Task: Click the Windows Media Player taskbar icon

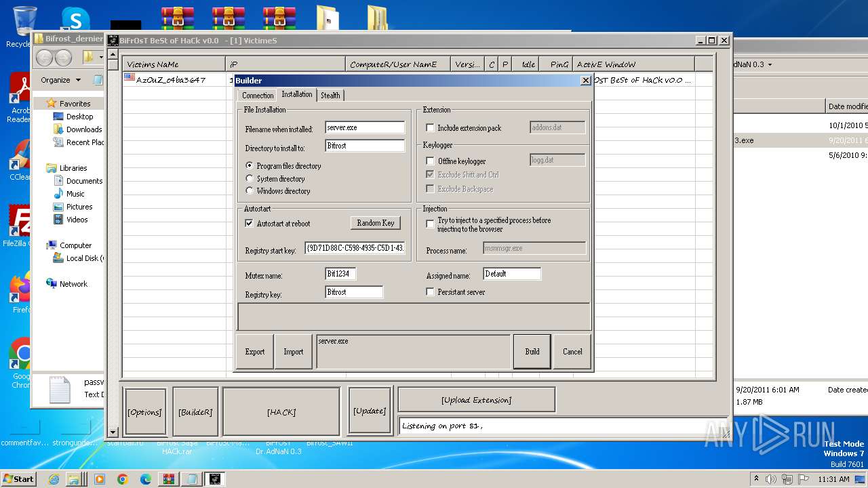Action: point(100,479)
